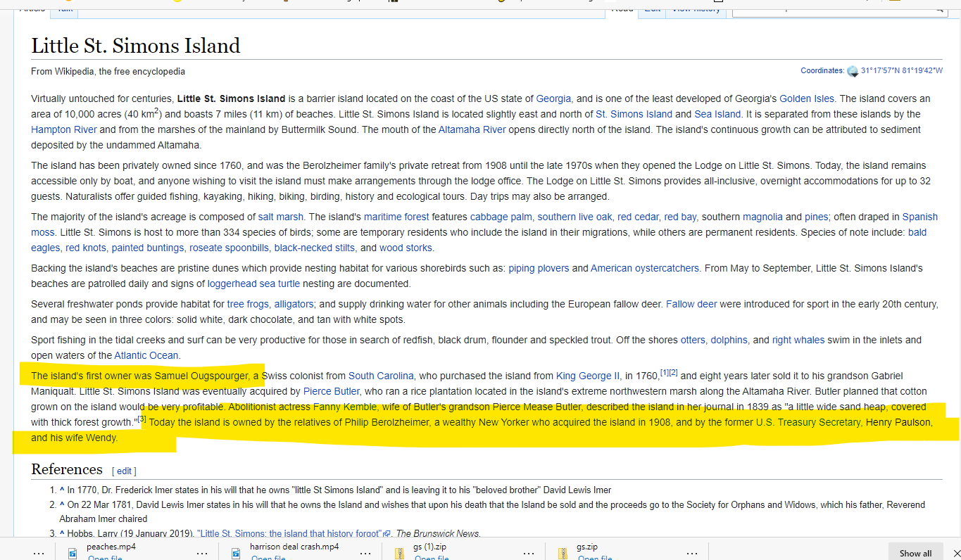The height and width of the screenshot is (560, 961).
Task: Follow the American oystercatchers link
Action: tap(644, 268)
